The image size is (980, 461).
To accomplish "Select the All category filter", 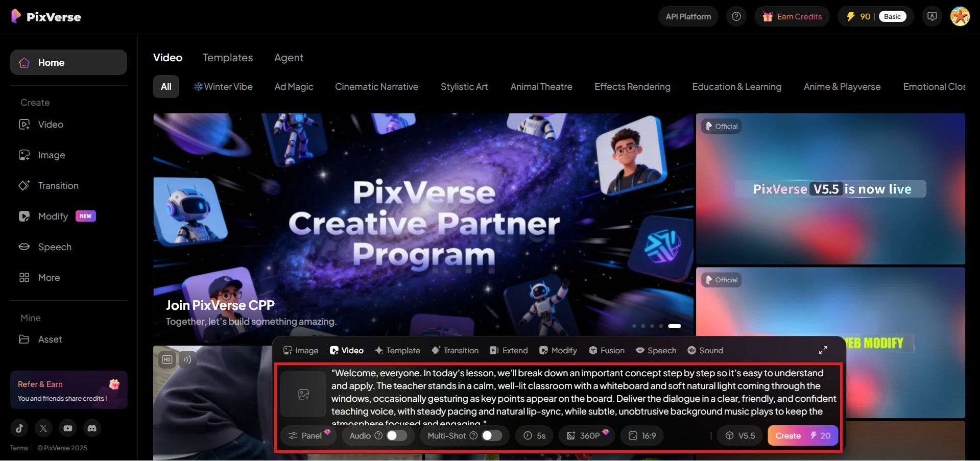I will pyautogui.click(x=166, y=87).
